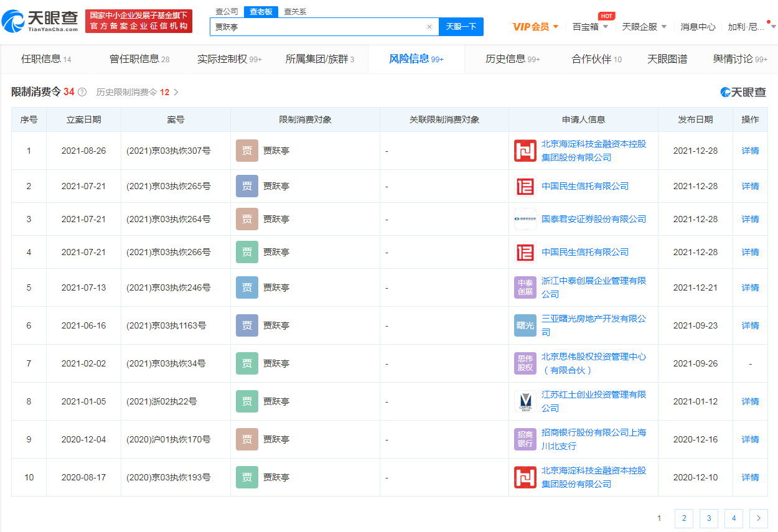778x532 pixels.
Task: Go to page 2
Action: tap(684, 518)
